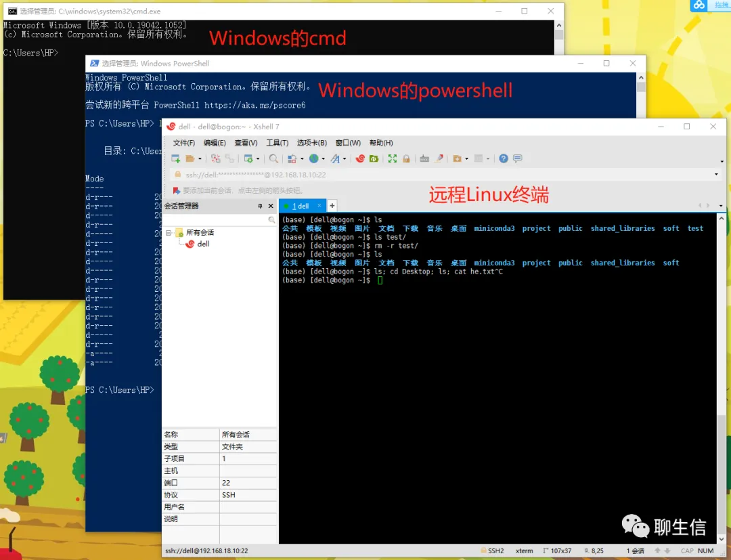This screenshot has width=731, height=560.
Task: Click the speech bubble feedback icon
Action: [x=518, y=158]
